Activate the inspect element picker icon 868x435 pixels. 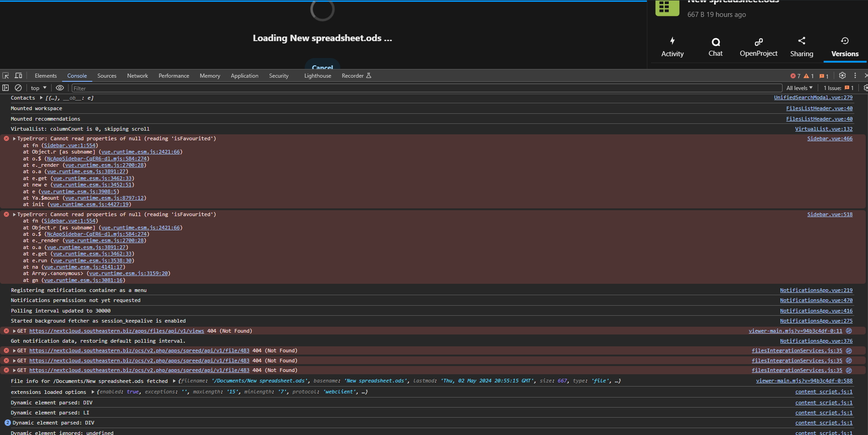(x=5, y=75)
